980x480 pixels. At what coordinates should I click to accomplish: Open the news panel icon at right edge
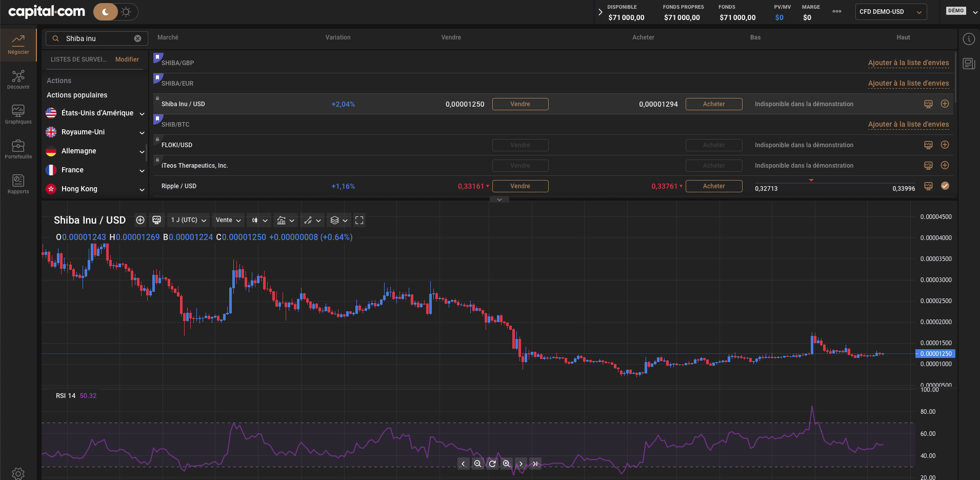click(x=969, y=64)
